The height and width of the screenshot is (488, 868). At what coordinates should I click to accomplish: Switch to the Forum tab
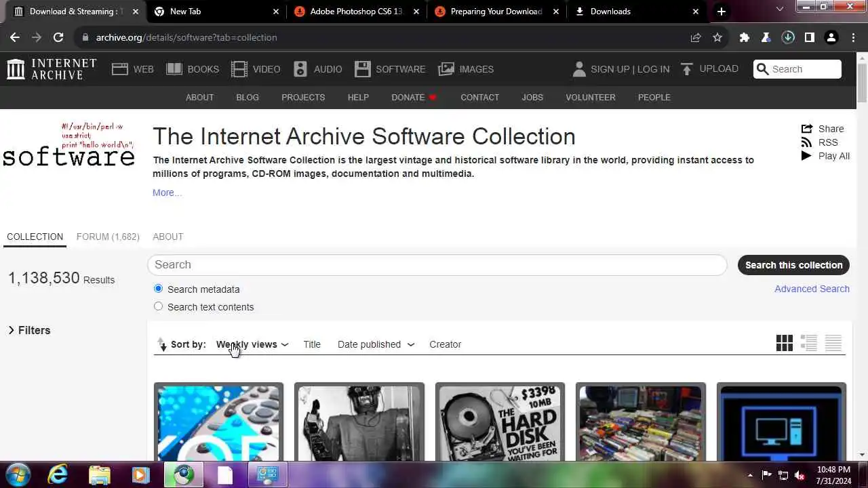(x=108, y=237)
